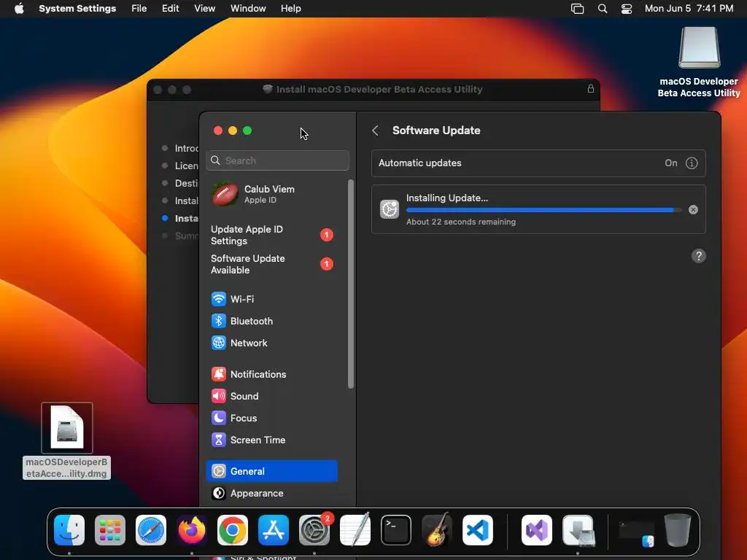Open Launchpad from the Dock
This screenshot has width=747, height=560.
(x=110, y=530)
